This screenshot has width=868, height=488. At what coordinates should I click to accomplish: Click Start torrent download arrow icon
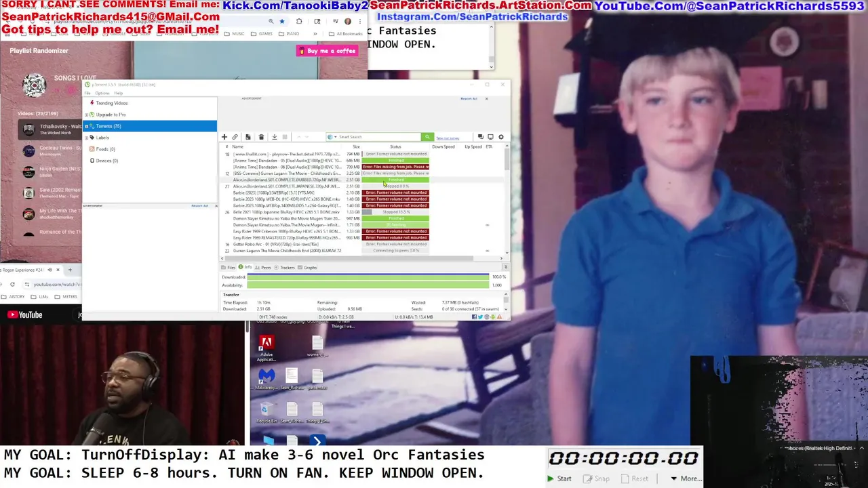[275, 137]
